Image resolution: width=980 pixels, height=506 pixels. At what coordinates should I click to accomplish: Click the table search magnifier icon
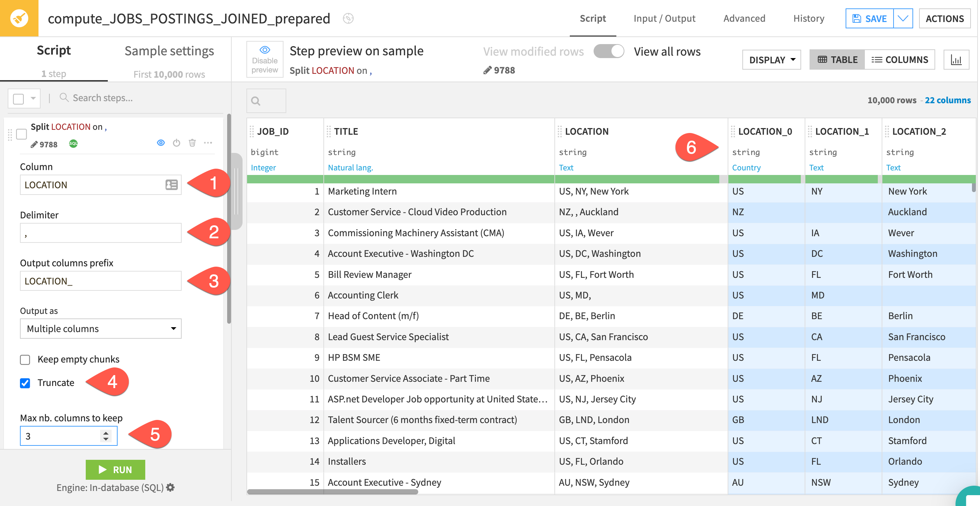tap(255, 101)
